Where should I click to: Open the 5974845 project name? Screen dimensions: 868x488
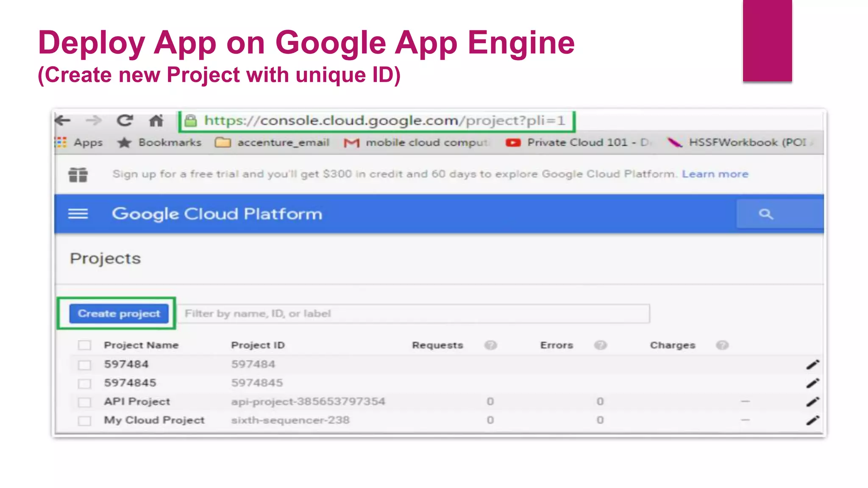pos(130,383)
